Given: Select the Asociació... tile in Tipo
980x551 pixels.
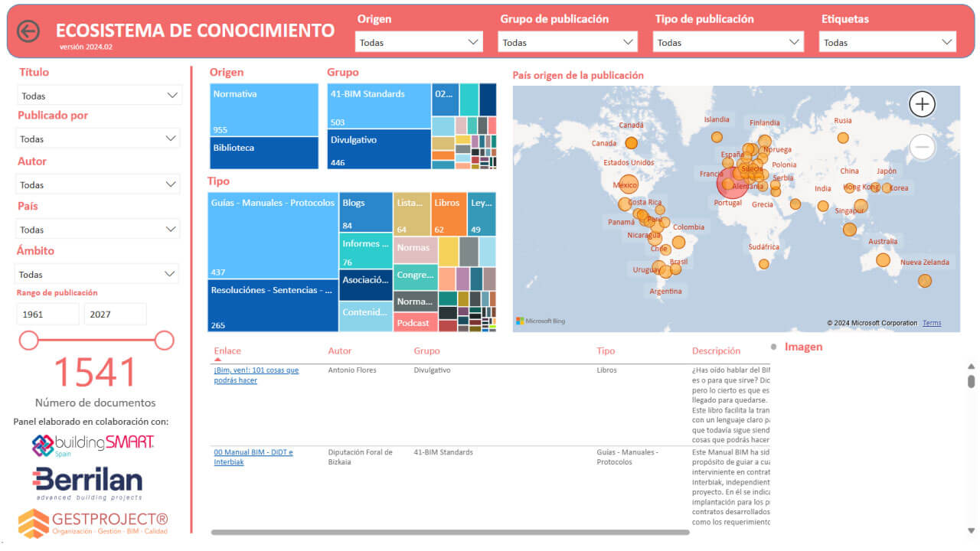Looking at the screenshot, I should click(x=366, y=285).
